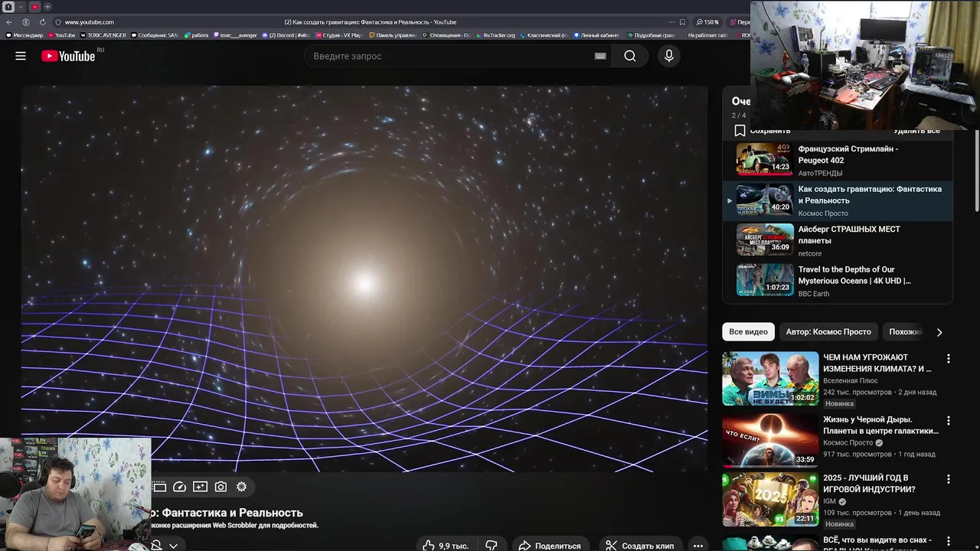The image size is (980, 551).
Task: Open the '(2) Discord' bookmark
Action: pos(286,35)
